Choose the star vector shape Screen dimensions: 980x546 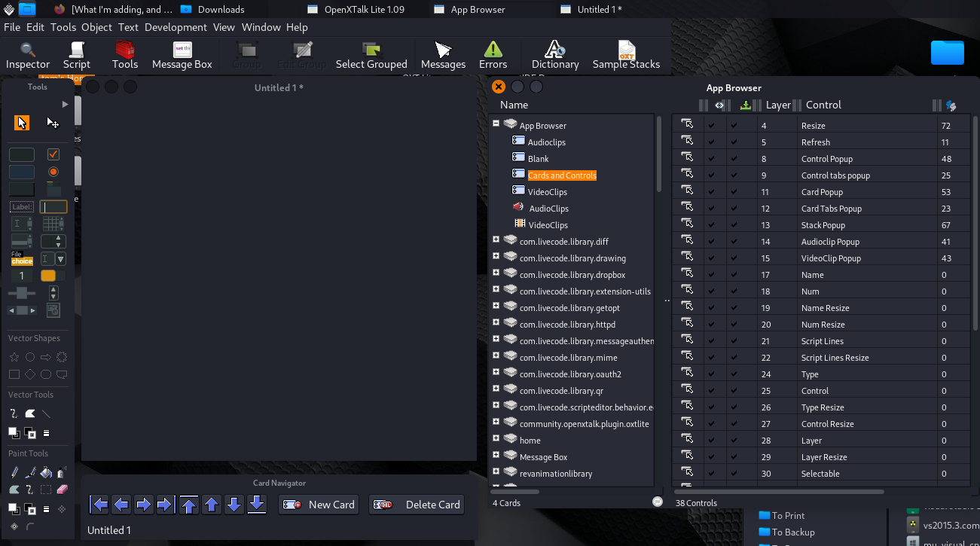point(14,357)
